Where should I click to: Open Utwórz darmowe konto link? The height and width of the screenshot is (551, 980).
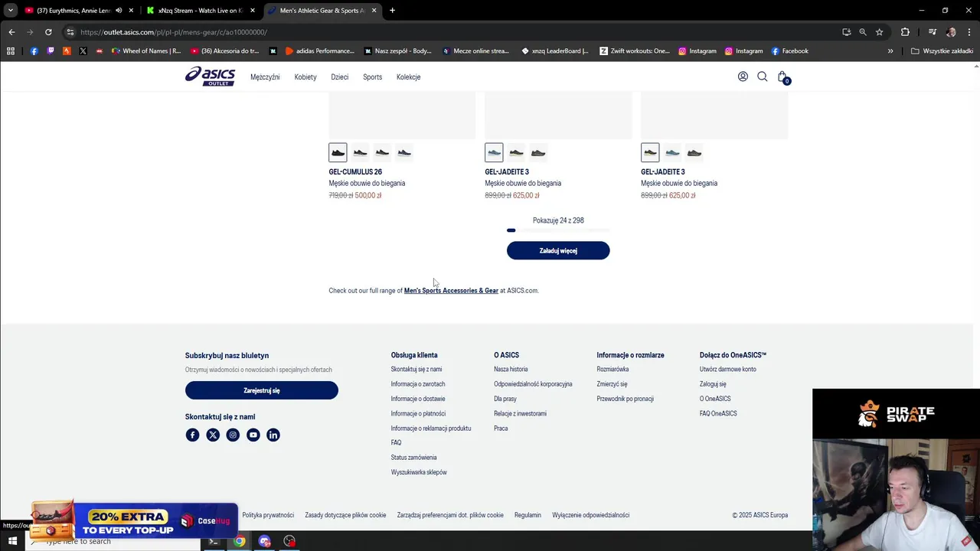coord(727,370)
